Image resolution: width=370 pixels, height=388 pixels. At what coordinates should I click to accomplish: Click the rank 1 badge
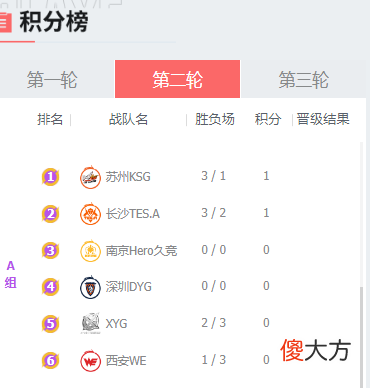point(50,177)
